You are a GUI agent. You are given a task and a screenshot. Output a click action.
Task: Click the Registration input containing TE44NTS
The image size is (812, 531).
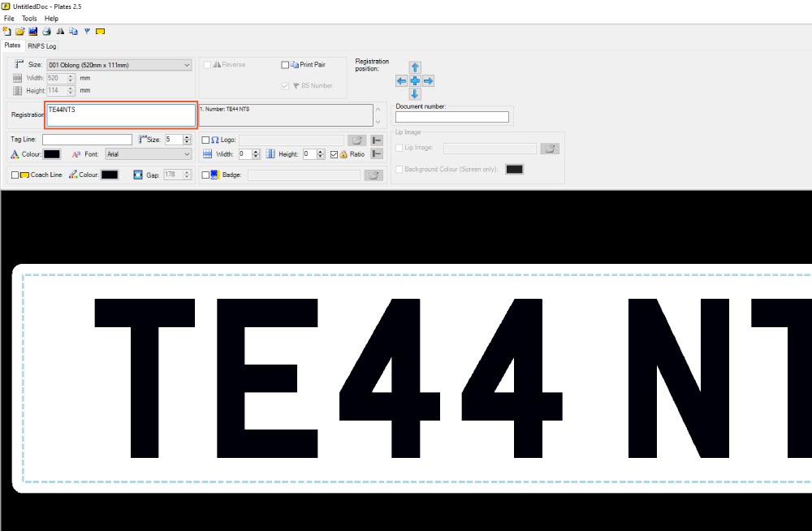[121, 115]
